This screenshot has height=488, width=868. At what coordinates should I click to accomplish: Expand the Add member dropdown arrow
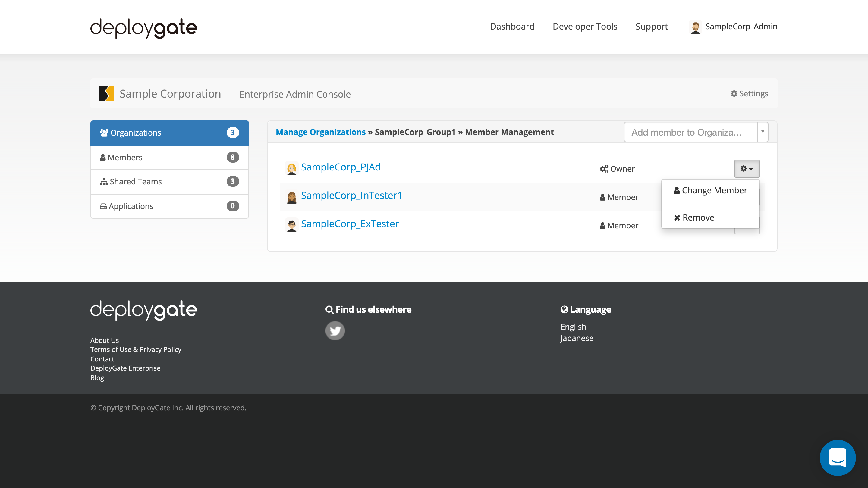click(763, 132)
